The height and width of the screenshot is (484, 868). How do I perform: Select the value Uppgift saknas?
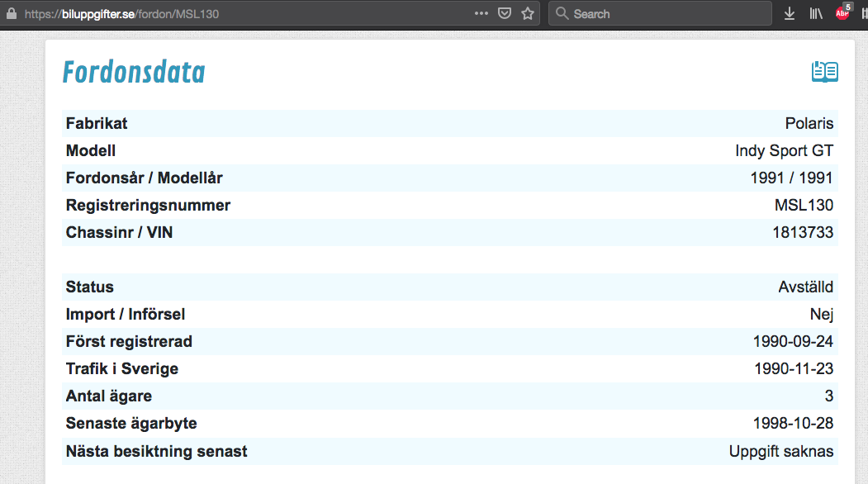point(781,451)
